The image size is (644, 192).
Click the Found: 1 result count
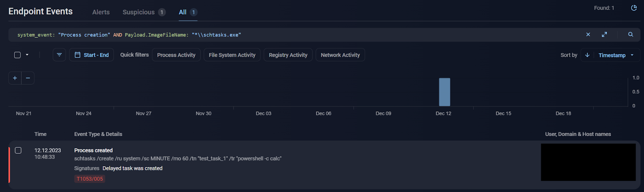click(604, 8)
